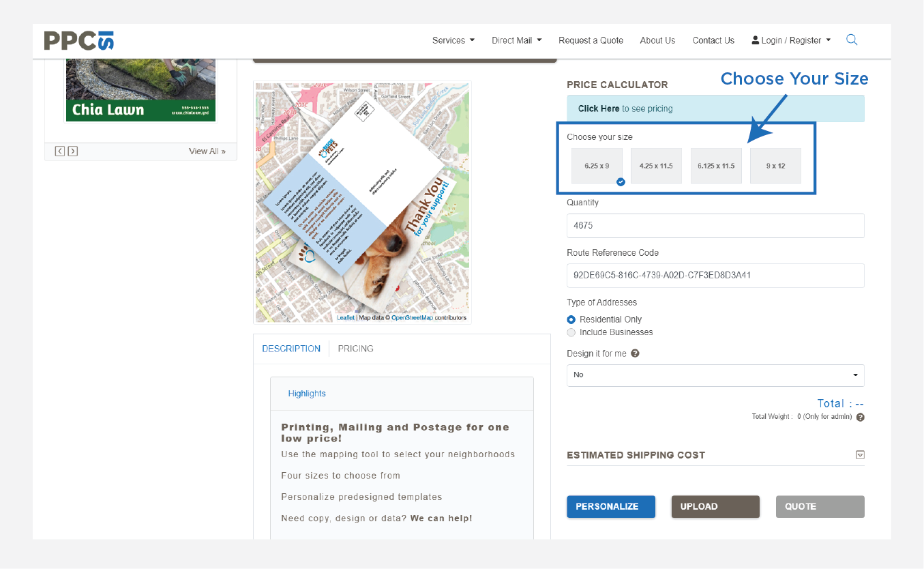Expand the Estimated Shipping Cost section
The image size is (924, 569).
(x=860, y=455)
